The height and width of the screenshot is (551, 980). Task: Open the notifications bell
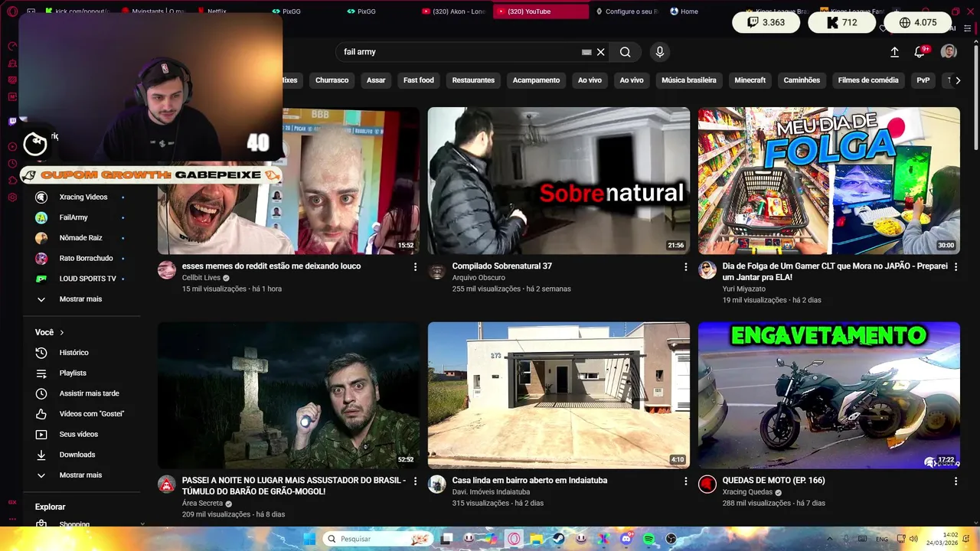[x=920, y=52]
